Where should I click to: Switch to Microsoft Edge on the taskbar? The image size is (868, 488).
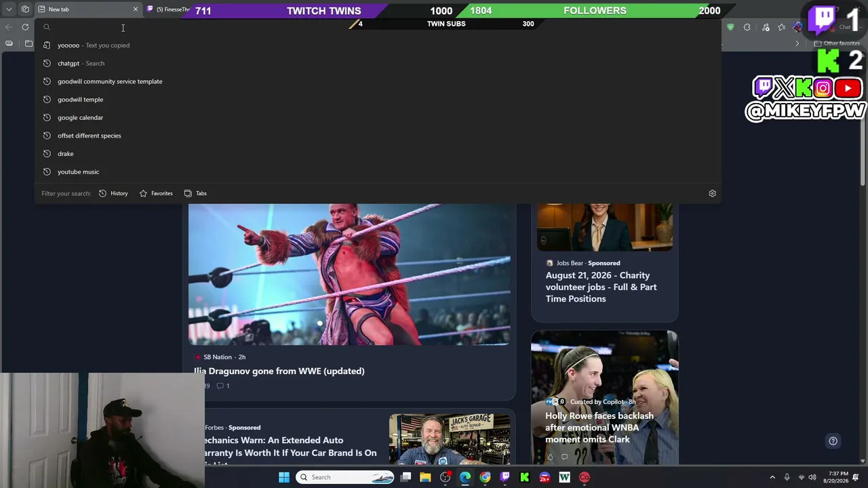point(465,477)
